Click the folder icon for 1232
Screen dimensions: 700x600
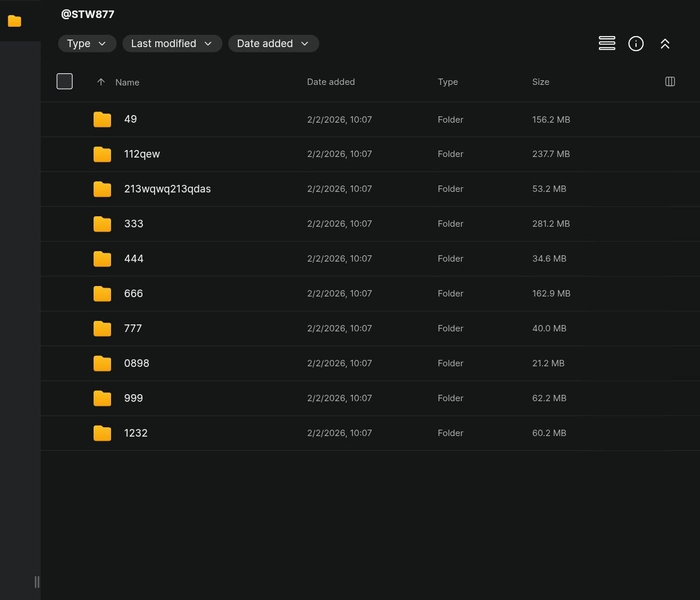click(102, 433)
